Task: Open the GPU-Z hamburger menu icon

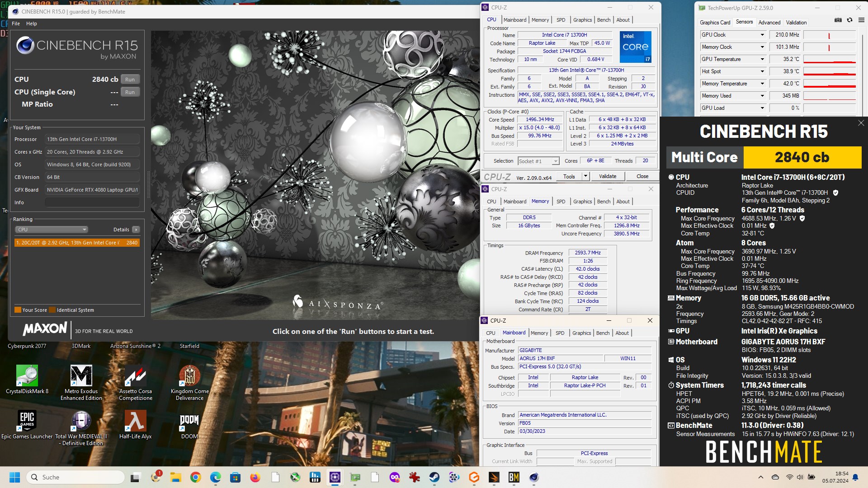Action: click(x=861, y=20)
